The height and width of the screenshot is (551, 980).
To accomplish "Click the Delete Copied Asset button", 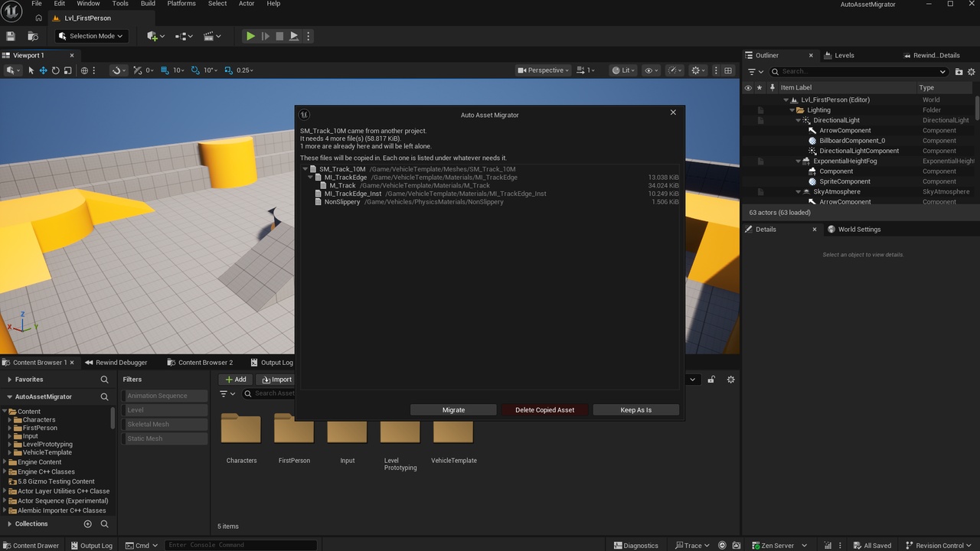I will (544, 409).
